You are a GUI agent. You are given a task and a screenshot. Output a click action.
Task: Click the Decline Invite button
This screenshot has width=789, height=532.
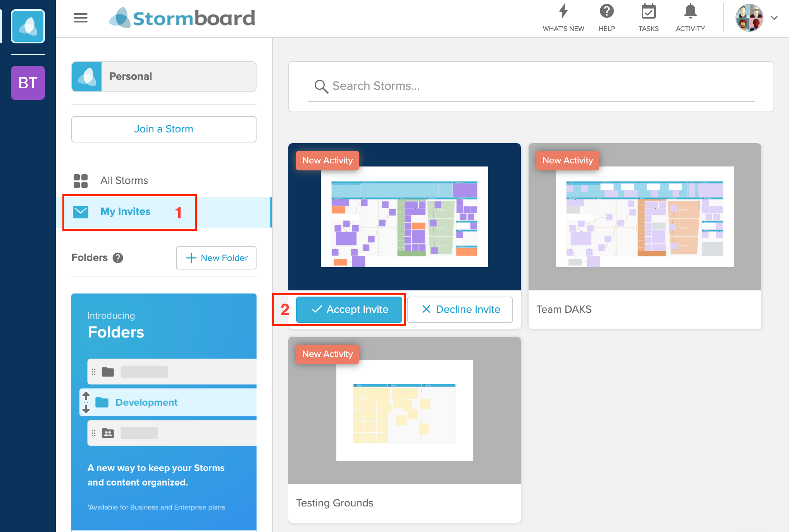460,310
